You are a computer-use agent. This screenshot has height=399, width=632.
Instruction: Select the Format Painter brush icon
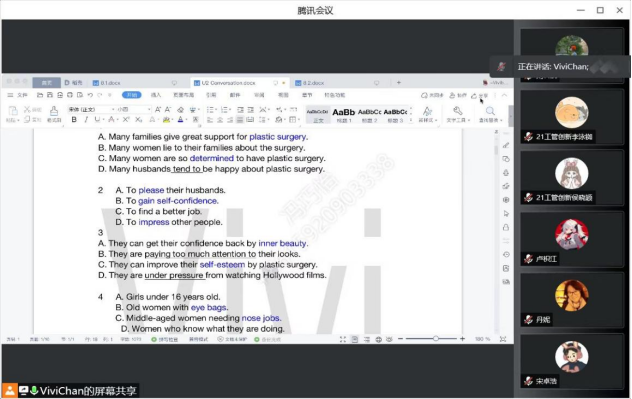coord(54,114)
